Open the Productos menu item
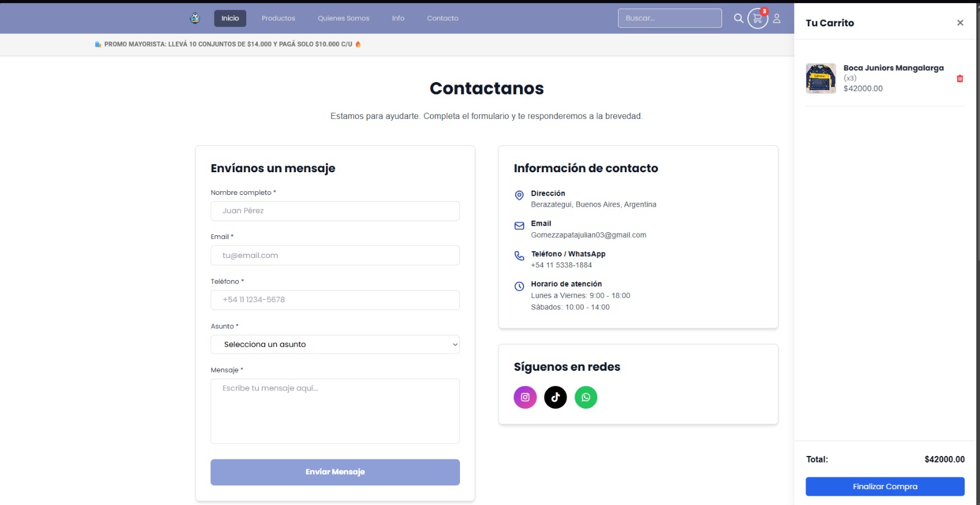Screen dimensions: 980x505 278,18
